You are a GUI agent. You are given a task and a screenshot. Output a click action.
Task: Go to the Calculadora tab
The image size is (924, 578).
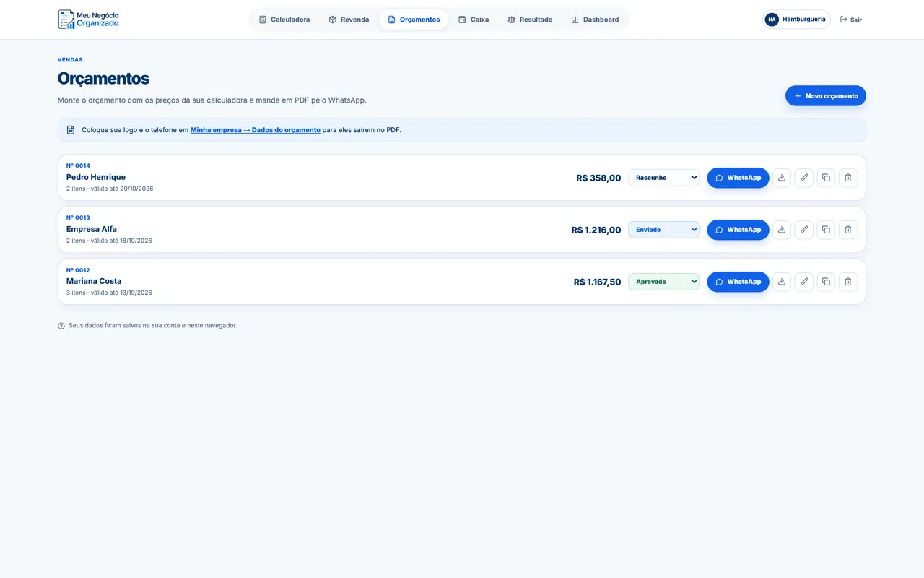(284, 20)
